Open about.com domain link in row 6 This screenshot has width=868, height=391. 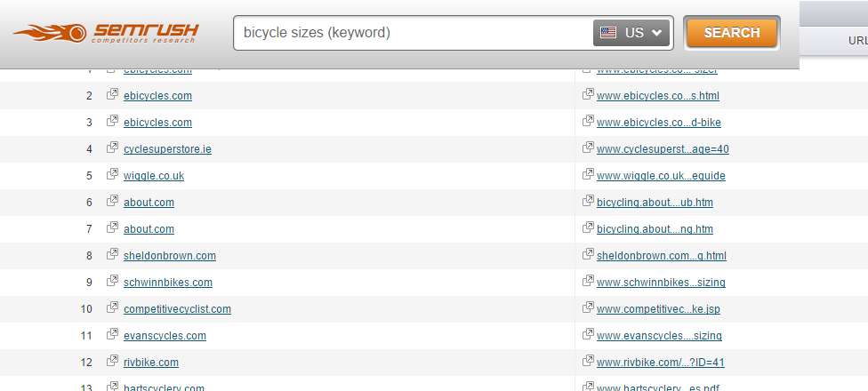149,203
